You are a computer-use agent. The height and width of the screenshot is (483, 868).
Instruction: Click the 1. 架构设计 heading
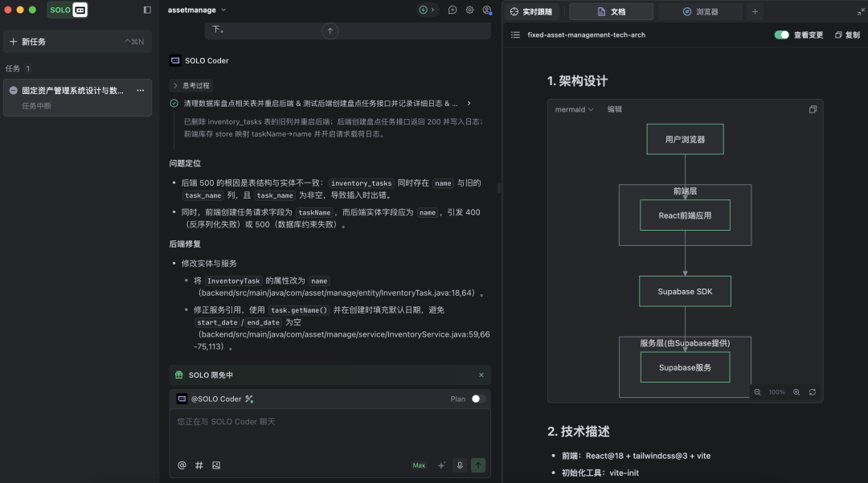[x=577, y=81]
